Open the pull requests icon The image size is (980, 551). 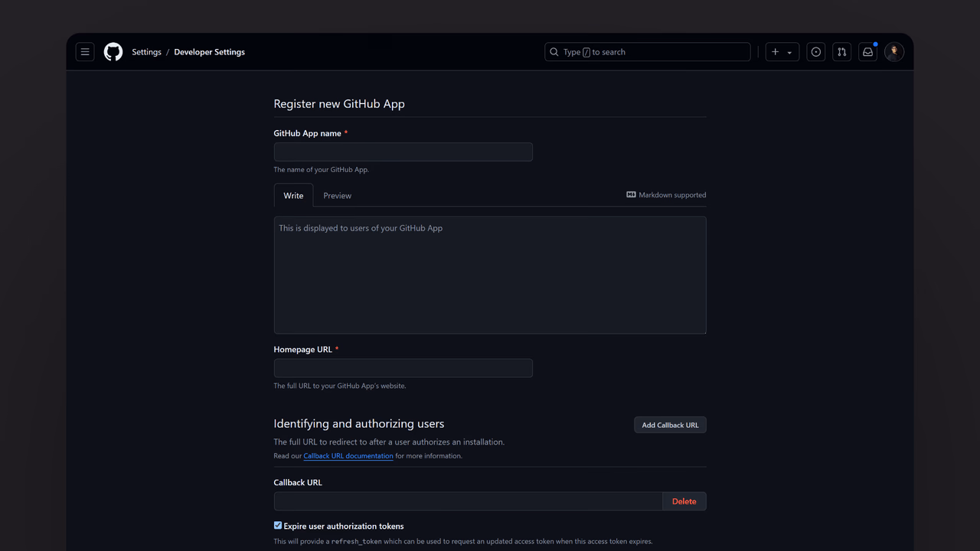(x=841, y=52)
